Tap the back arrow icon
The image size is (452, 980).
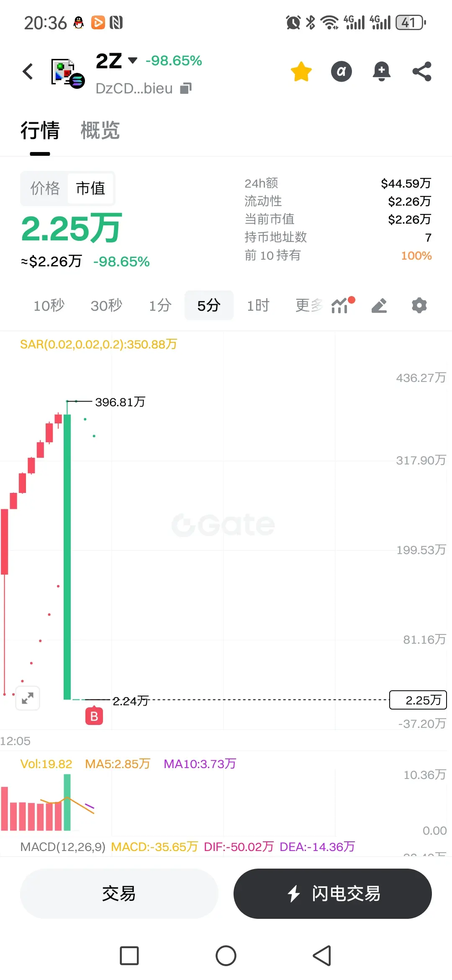tap(28, 71)
